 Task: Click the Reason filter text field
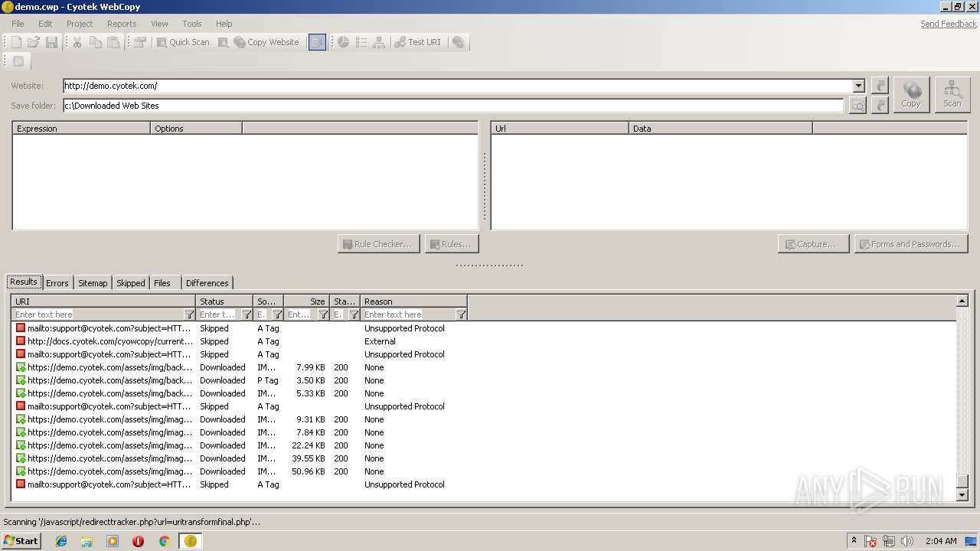(409, 315)
